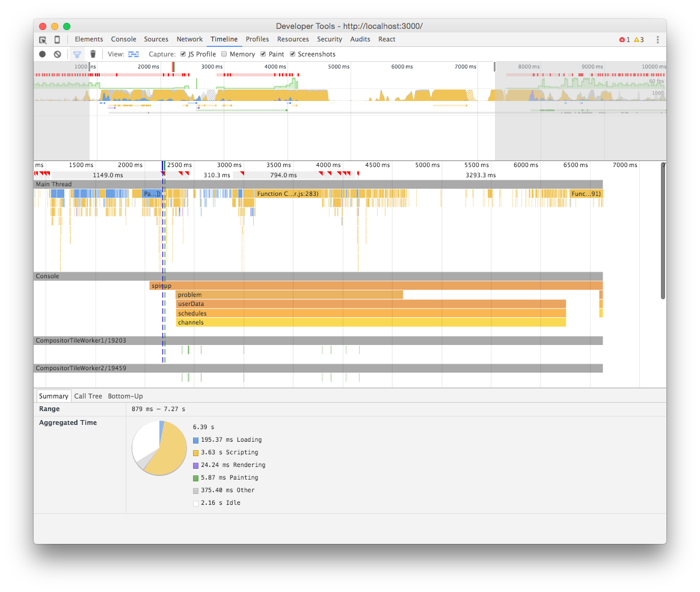Select the Func...91) flame block
This screenshot has height=592, width=700.
[586, 194]
